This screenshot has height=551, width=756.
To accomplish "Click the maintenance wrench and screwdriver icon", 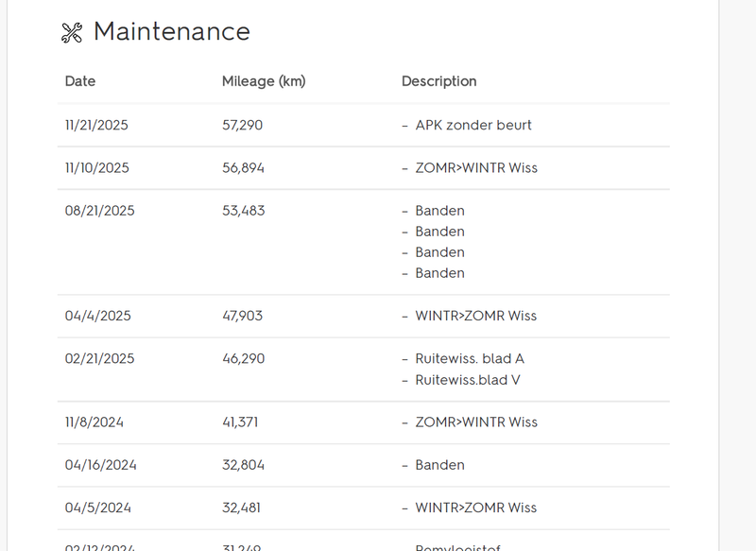I will (72, 32).
